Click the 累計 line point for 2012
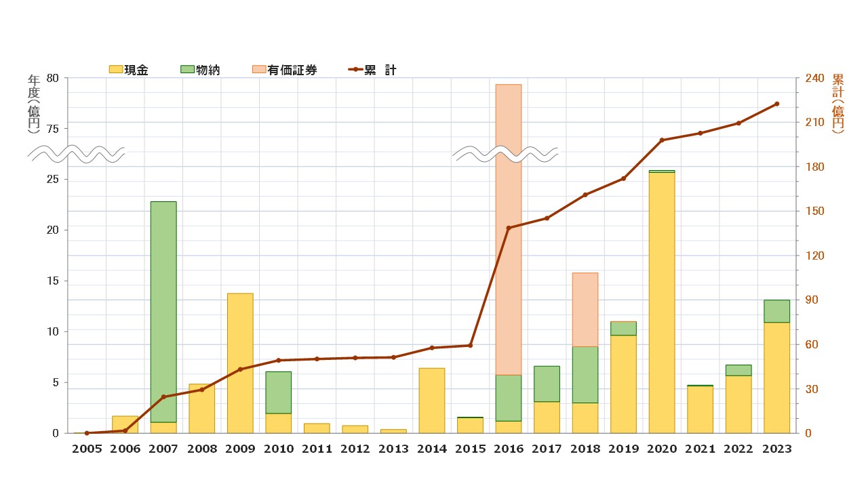The height and width of the screenshot is (488, 868). (x=355, y=358)
